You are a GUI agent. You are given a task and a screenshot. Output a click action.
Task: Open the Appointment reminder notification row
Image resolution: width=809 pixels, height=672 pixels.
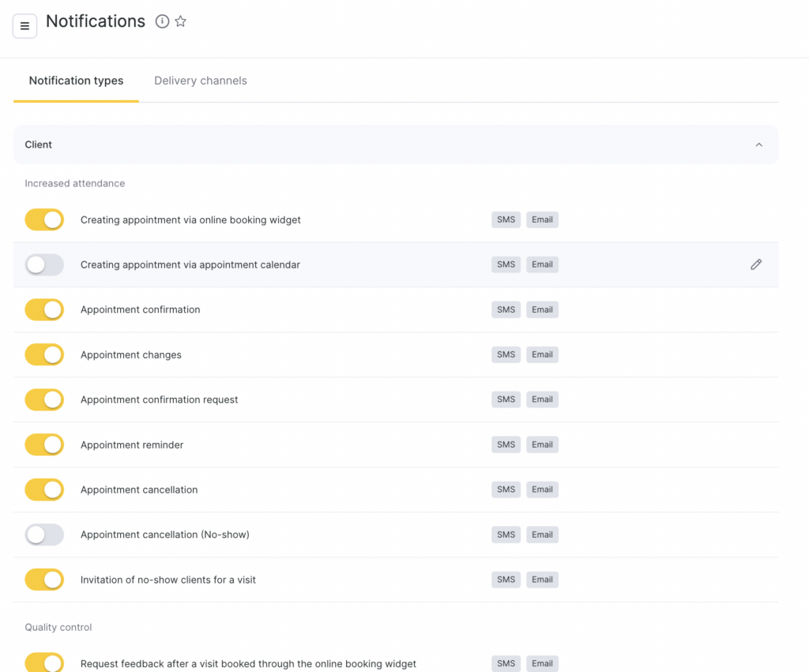132,445
